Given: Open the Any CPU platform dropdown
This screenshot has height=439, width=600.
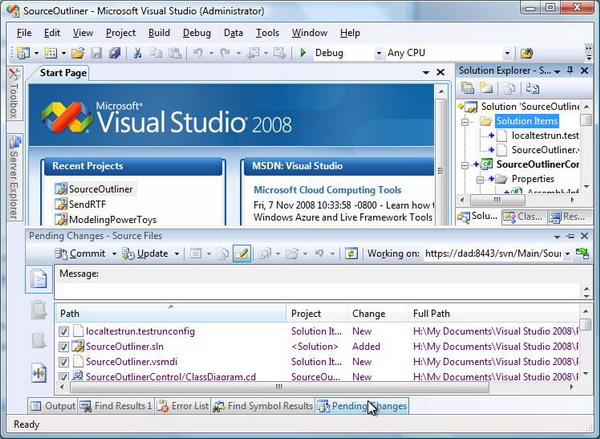Looking at the screenshot, I should [507, 53].
